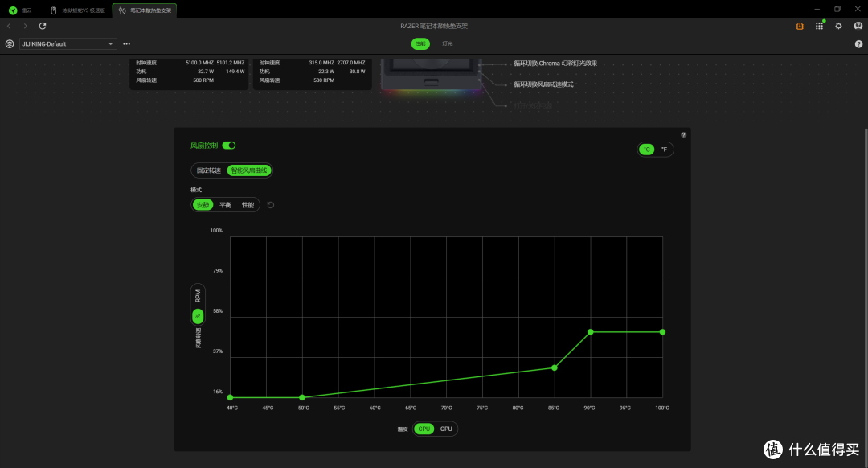
Task: Click the 70°C axis label
Action: pos(446,408)
